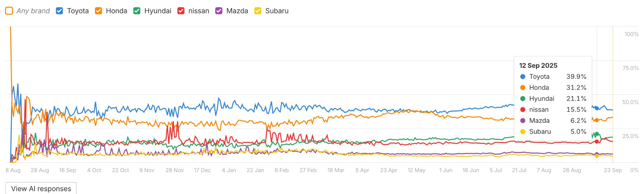
Task: Uncheck the Honda checkbox
Action: (x=98, y=10)
